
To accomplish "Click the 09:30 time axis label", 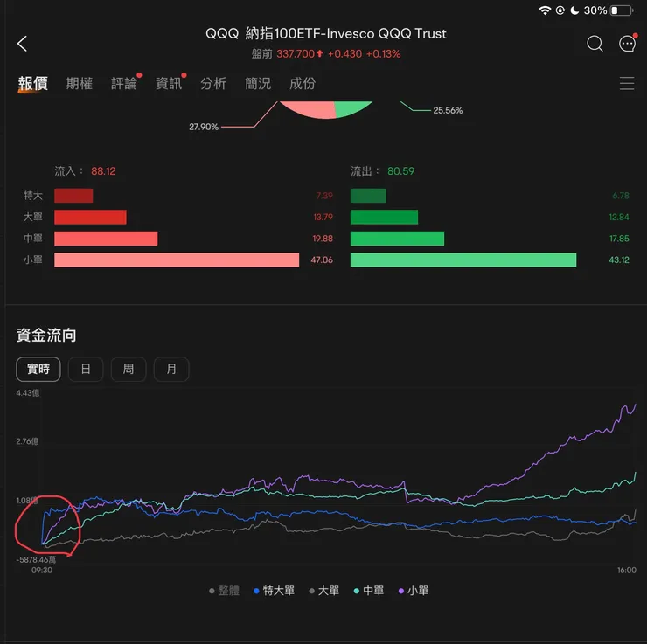I will coord(42,571).
